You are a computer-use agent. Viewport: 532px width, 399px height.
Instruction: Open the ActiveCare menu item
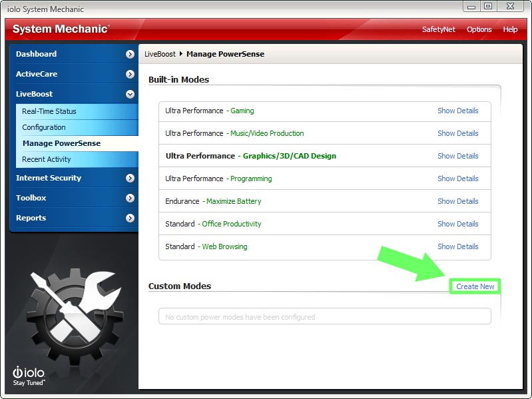coord(37,74)
